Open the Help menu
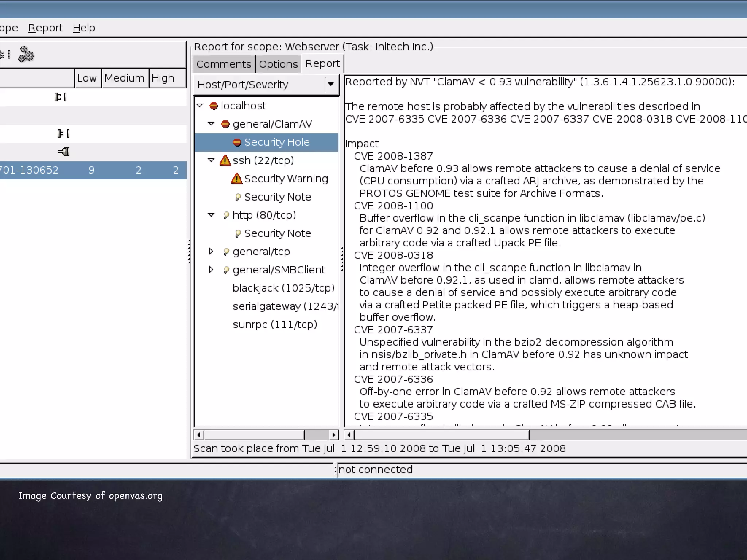This screenshot has width=747, height=560. click(84, 28)
